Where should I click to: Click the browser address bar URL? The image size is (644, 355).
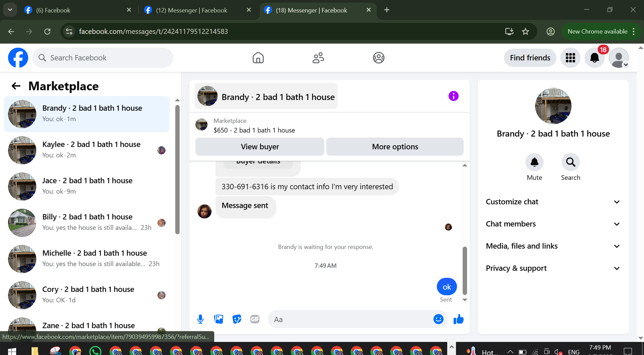pyautogui.click(x=153, y=32)
